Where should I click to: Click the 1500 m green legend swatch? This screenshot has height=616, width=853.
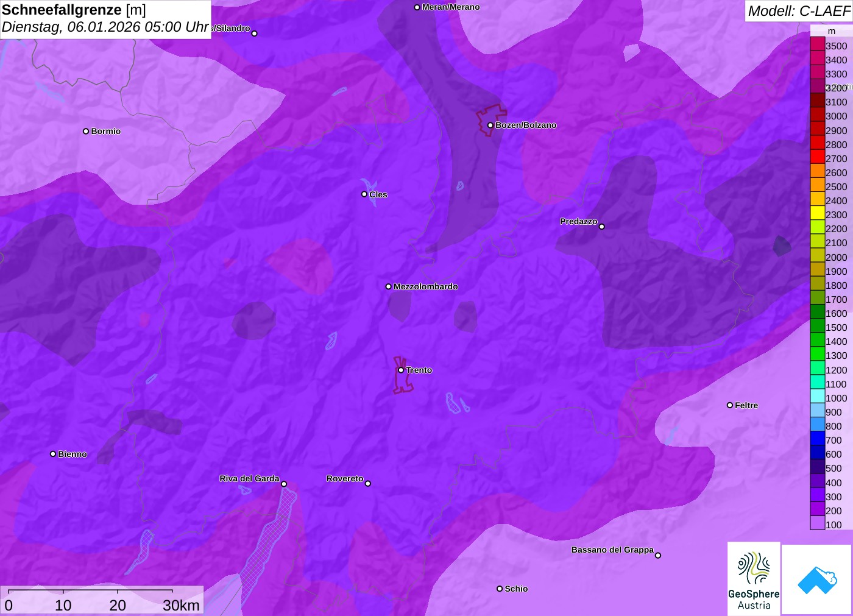[x=817, y=326]
